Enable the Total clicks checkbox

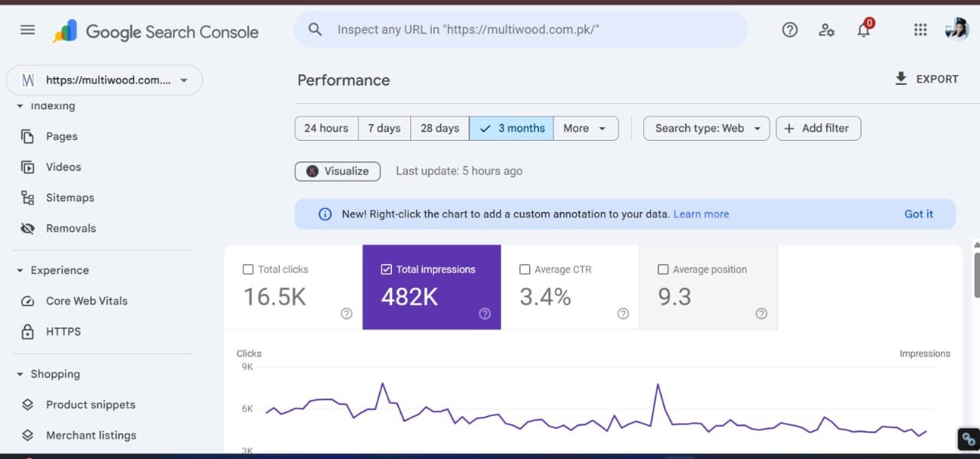[247, 269]
